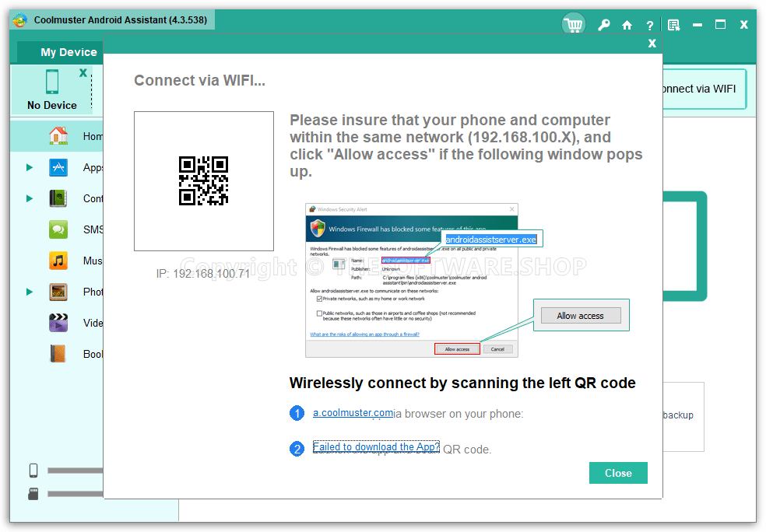Image resolution: width=766 pixels, height=532 pixels.
Task: Open the a.coolmuster.com link
Action: [353, 413]
